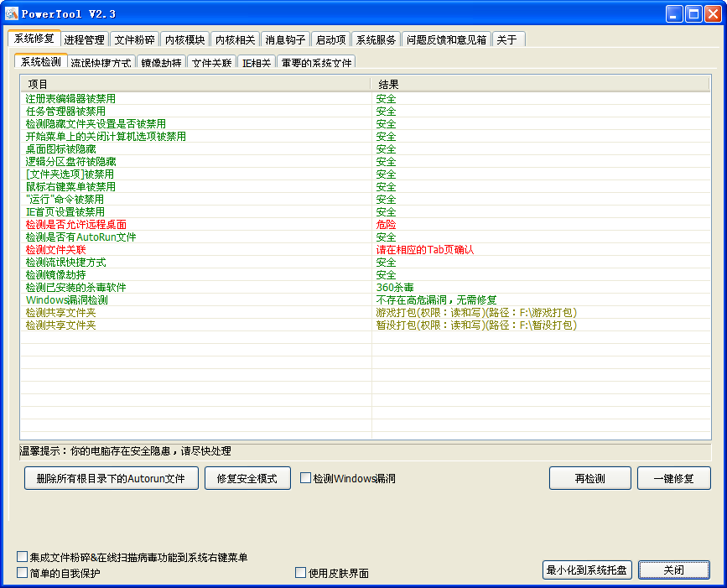
Task: Go to the 内核模块 tab
Action: (x=184, y=39)
